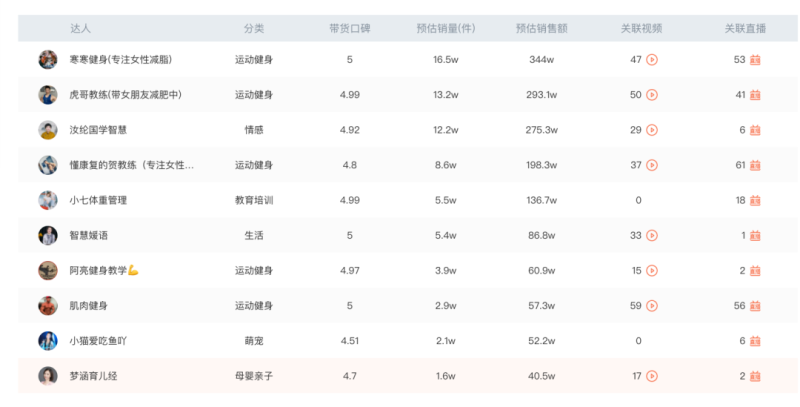This screenshot has height=407, width=800.
Task: Sort by 预估销售额 column header
Action: coord(541,29)
